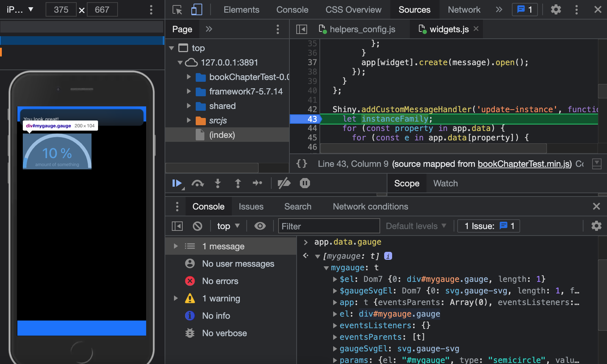Open the Search drawer tab
607x364 pixels.
298,207
